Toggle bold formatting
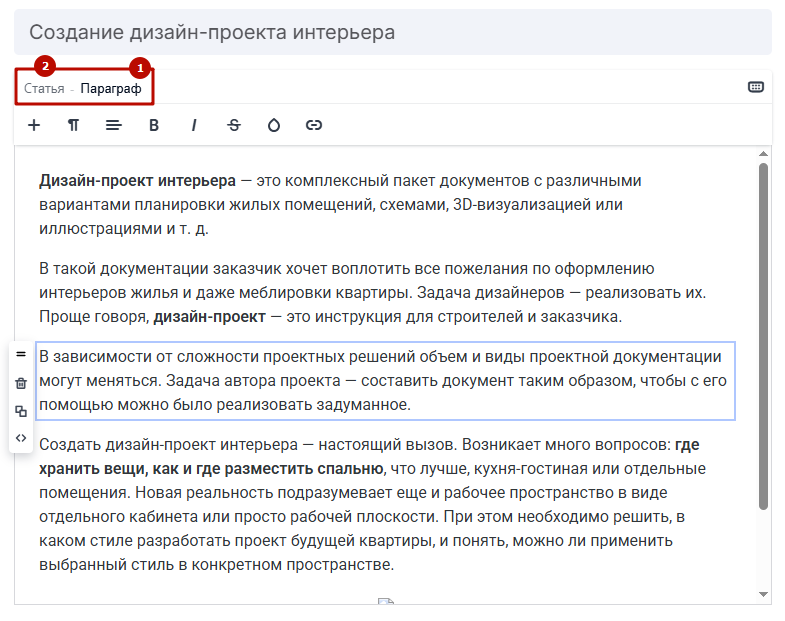 click(x=154, y=125)
